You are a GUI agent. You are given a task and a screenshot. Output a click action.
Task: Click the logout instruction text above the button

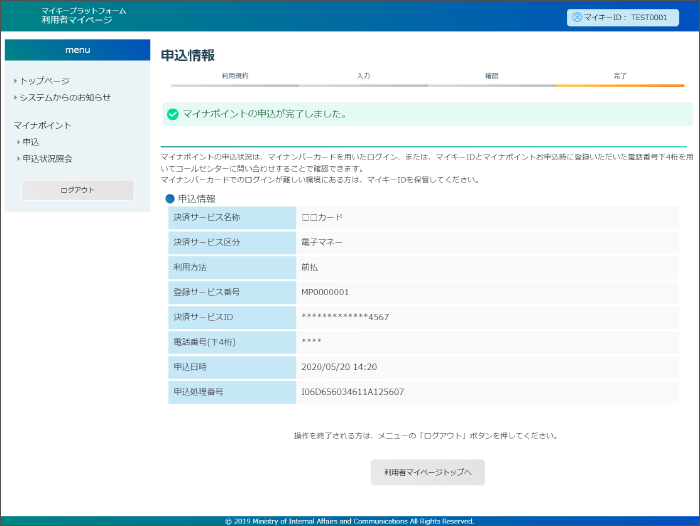click(x=426, y=436)
